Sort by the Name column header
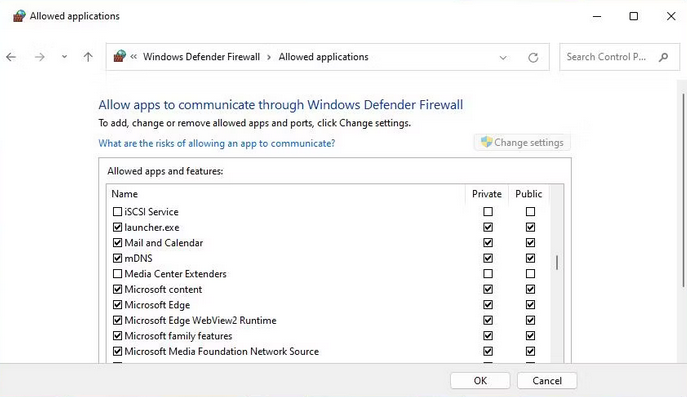This screenshot has width=687, height=397. tap(124, 194)
